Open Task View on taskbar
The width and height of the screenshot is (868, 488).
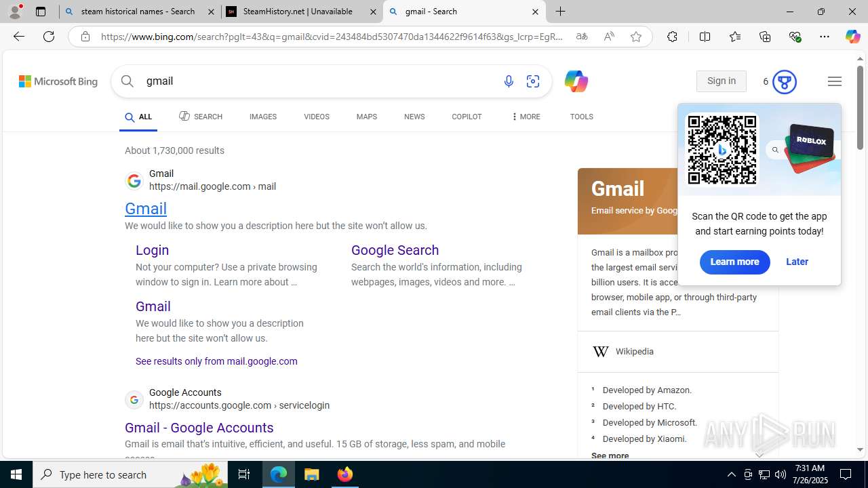click(244, 474)
